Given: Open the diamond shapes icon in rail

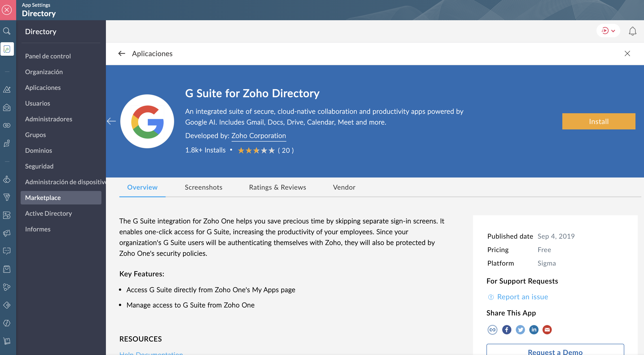Looking at the screenshot, I should [7, 179].
